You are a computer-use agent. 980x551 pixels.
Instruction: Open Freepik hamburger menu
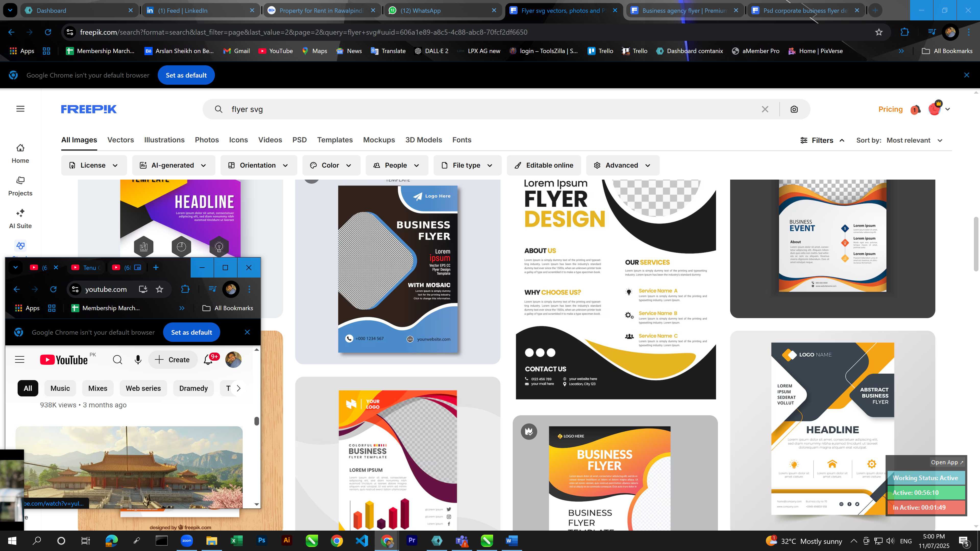coord(20,109)
